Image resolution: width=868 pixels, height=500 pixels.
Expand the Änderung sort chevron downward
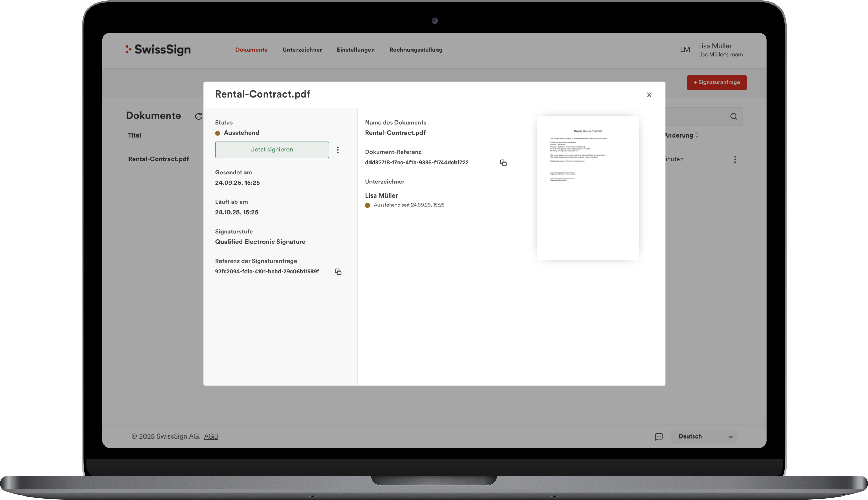[697, 136]
